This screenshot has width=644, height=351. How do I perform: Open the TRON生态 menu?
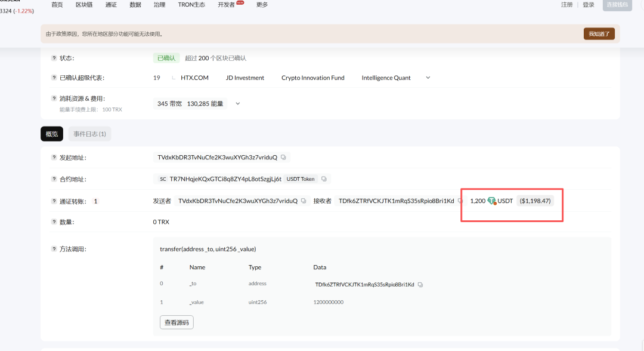tap(191, 5)
